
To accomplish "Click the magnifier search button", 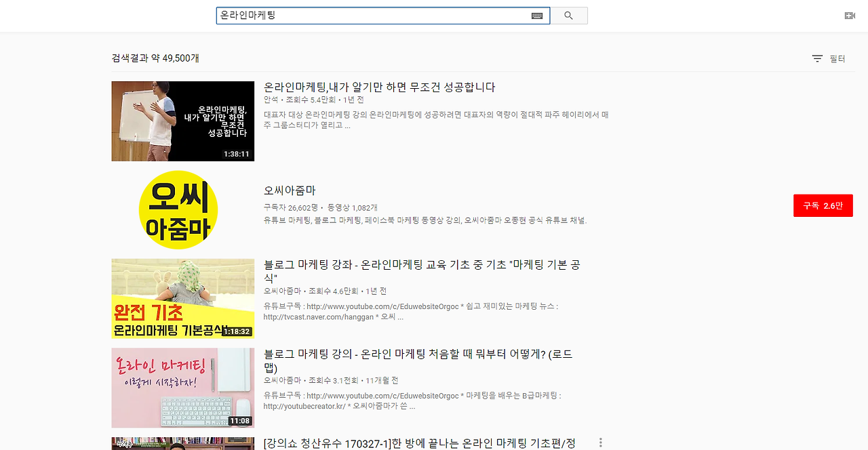I will click(x=568, y=16).
